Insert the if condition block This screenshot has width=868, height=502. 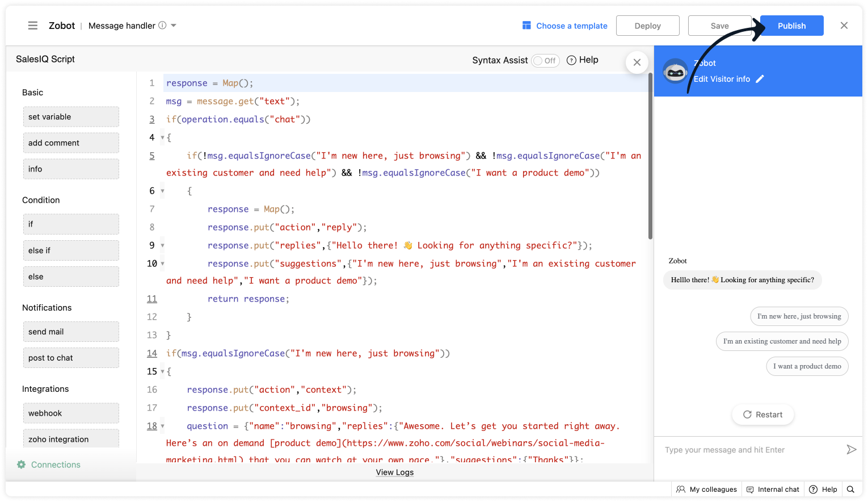click(x=71, y=224)
